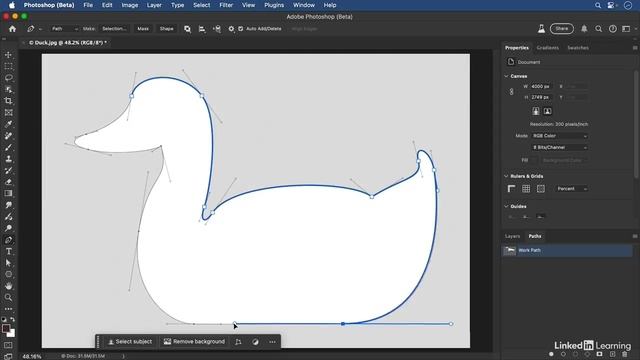Select the Crop tool

click(8, 101)
